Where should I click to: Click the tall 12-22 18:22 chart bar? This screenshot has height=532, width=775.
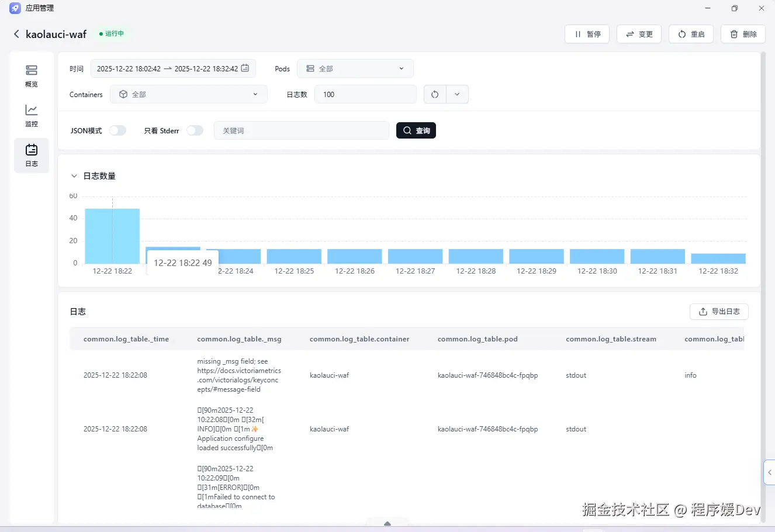(112, 236)
